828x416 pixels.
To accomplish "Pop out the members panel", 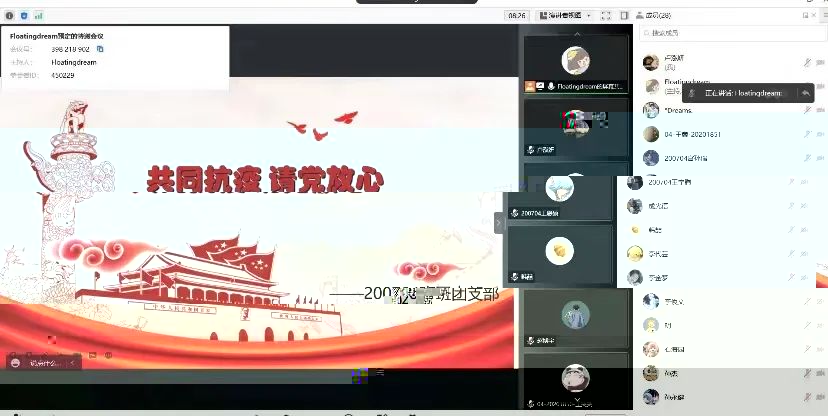I will pos(805,16).
